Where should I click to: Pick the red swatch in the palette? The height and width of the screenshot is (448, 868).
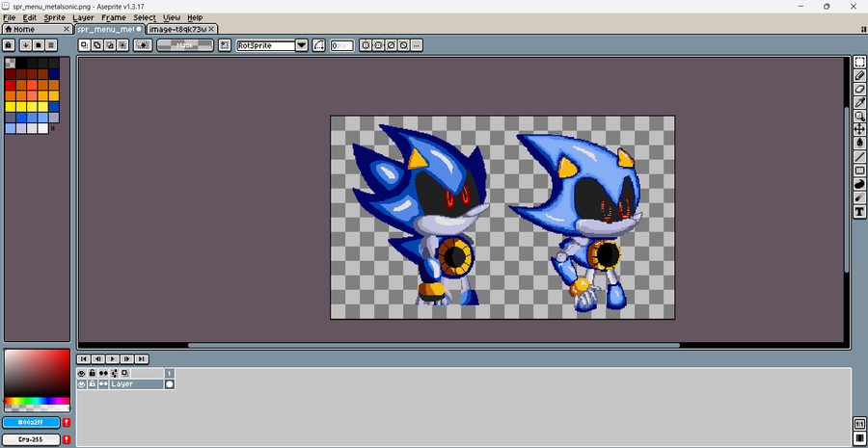click(10, 85)
